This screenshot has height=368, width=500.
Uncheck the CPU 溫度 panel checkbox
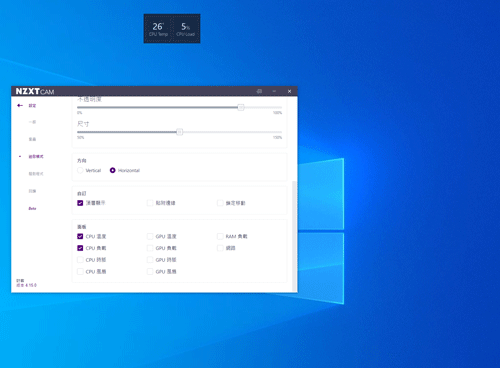[x=80, y=236]
